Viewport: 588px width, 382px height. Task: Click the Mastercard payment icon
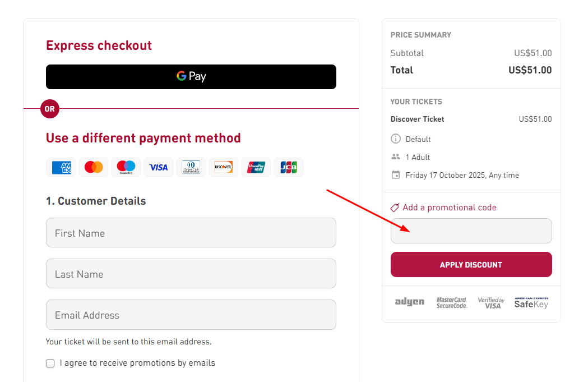click(94, 167)
